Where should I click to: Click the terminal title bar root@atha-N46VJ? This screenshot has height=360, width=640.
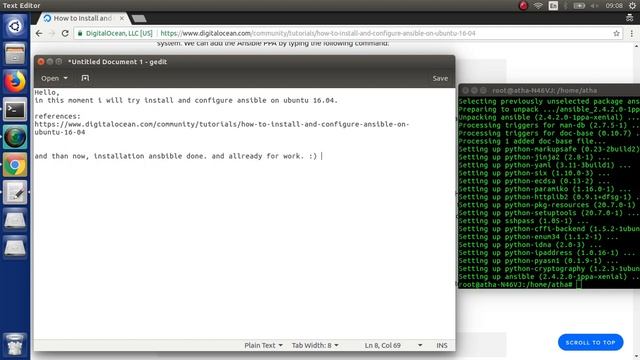pos(544,90)
